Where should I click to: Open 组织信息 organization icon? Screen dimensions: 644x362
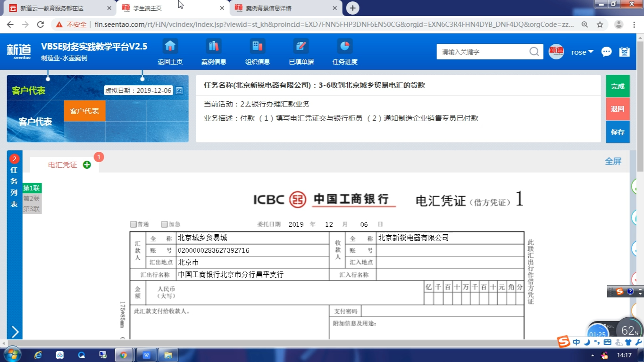(258, 46)
